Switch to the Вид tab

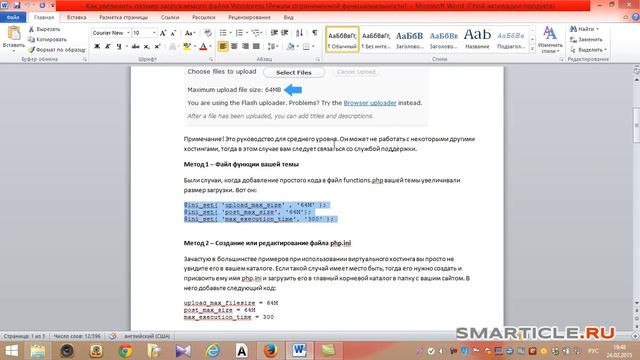[289, 18]
